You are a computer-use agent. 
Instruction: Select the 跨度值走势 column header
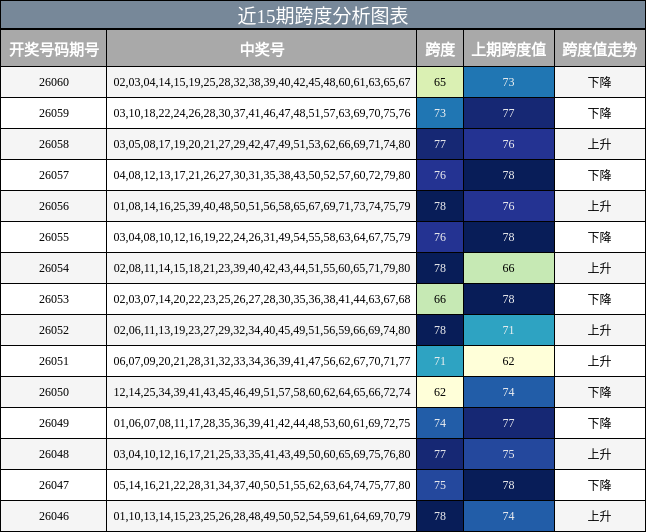click(599, 49)
